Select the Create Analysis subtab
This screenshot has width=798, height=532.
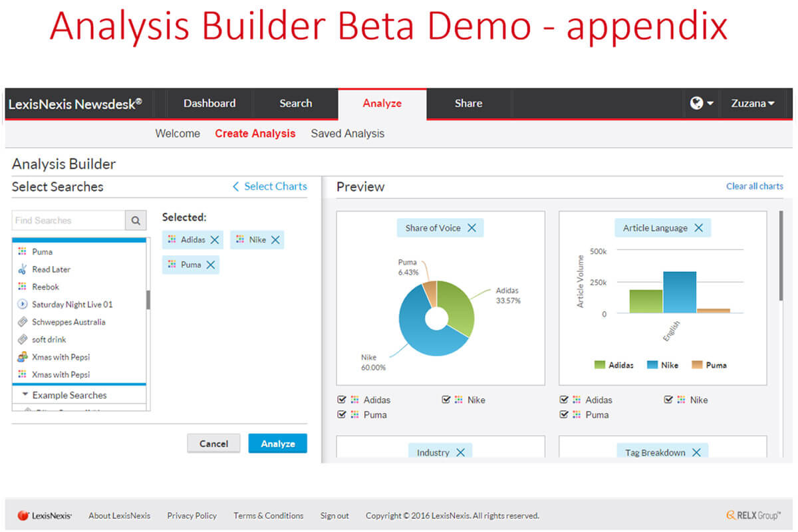tap(255, 134)
